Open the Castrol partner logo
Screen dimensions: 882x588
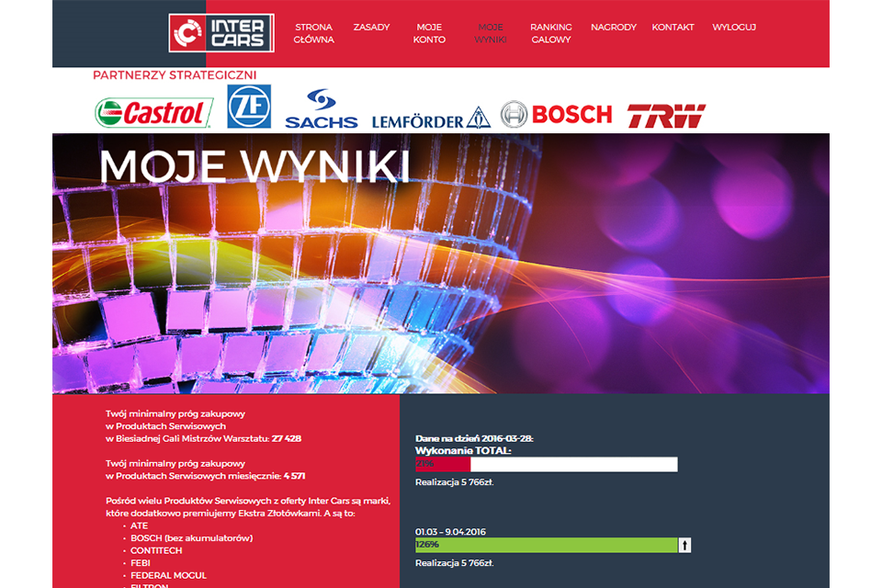[x=153, y=112]
